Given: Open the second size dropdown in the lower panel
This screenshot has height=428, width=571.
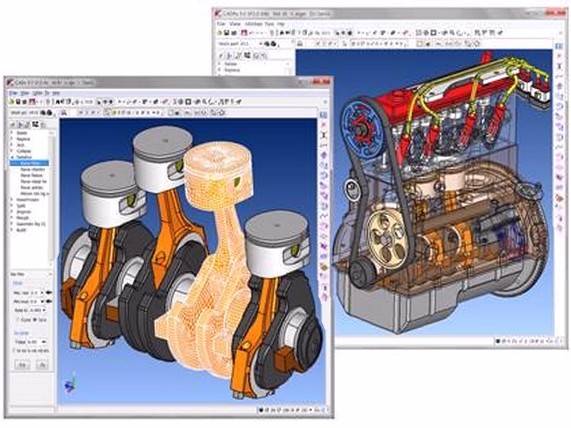Looking at the screenshot, I should (x=42, y=301).
